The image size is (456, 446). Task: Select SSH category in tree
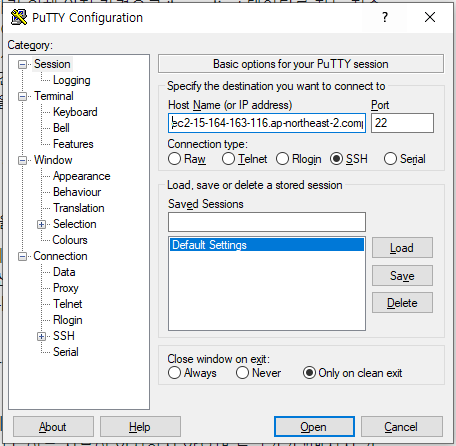coord(64,336)
